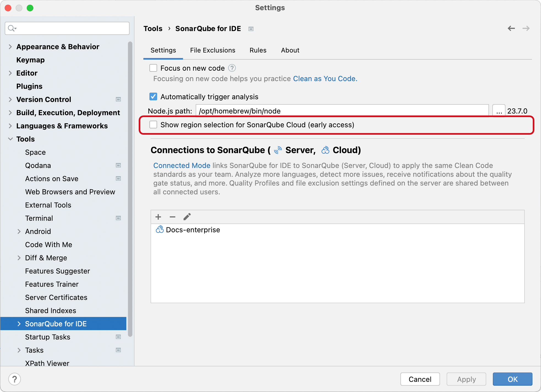Viewport: 541px width, 392px height.
Task: Click the Apply button
Action: click(x=466, y=379)
